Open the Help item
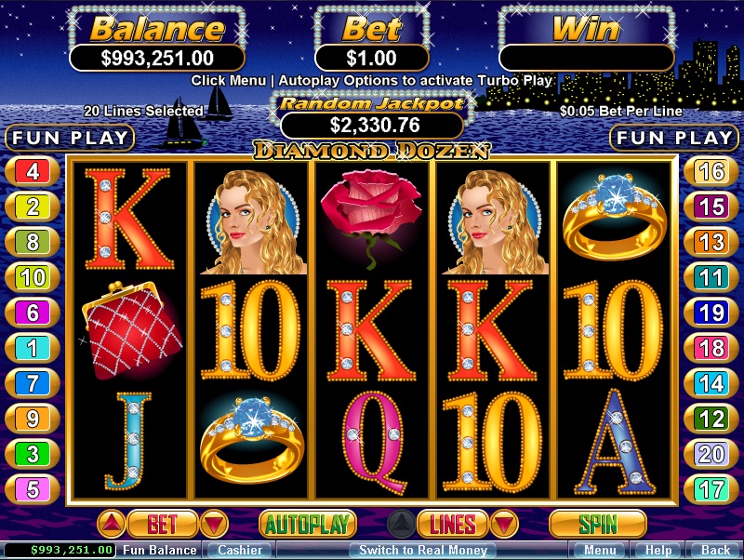The width and height of the screenshot is (744, 560). (x=658, y=550)
